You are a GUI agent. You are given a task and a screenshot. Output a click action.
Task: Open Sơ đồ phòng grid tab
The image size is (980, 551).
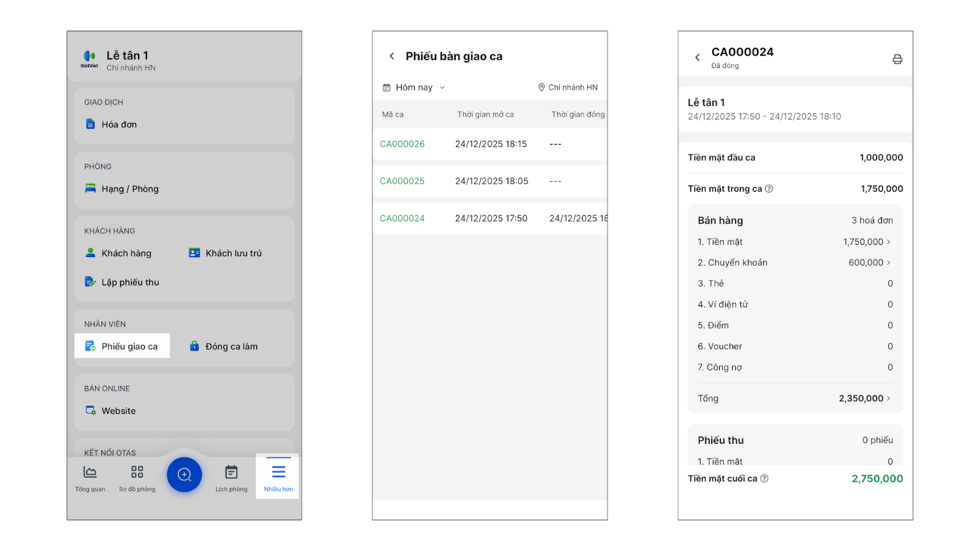[137, 478]
